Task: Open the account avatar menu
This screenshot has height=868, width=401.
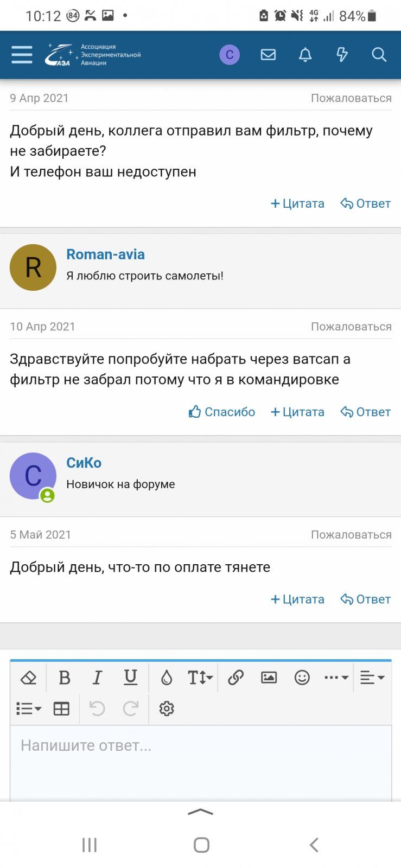Action: (230, 54)
